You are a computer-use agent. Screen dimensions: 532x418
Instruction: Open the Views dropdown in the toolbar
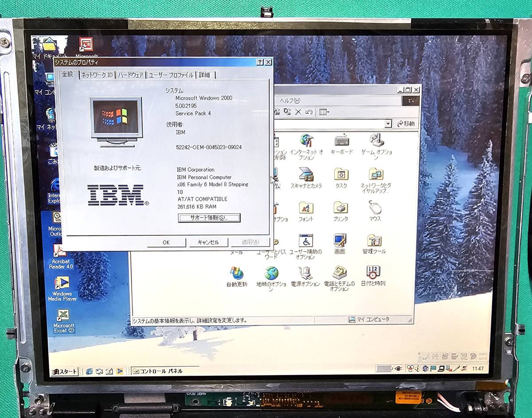tap(324, 112)
